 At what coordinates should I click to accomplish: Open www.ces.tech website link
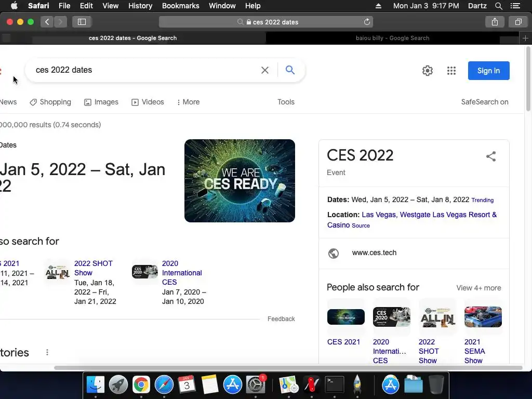click(x=374, y=253)
